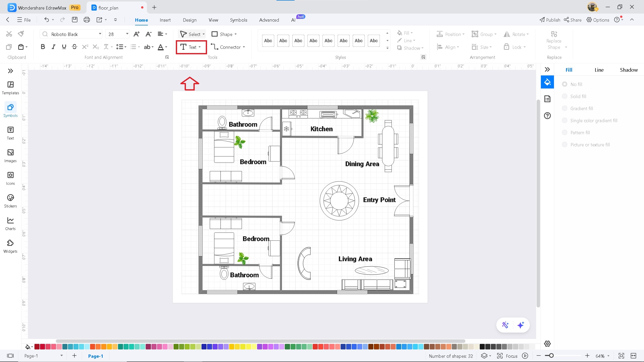Click the Publish button

coord(550,20)
